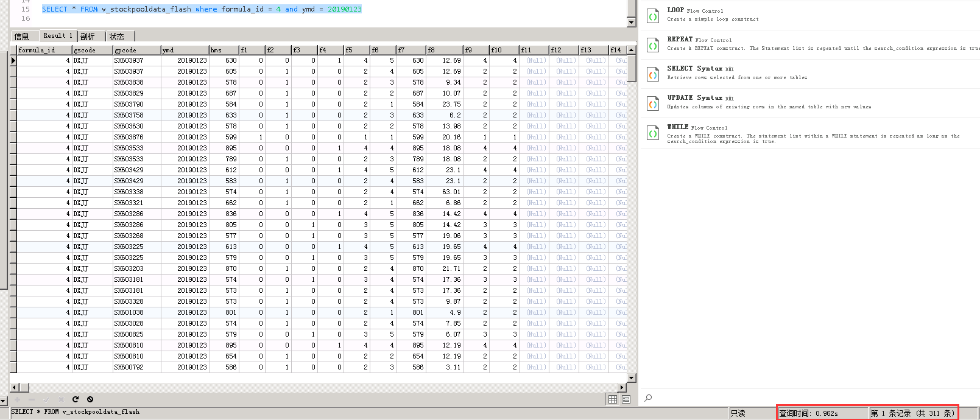980x420 pixels.
Task: Click the SQL query line in editor
Action: (x=202, y=9)
